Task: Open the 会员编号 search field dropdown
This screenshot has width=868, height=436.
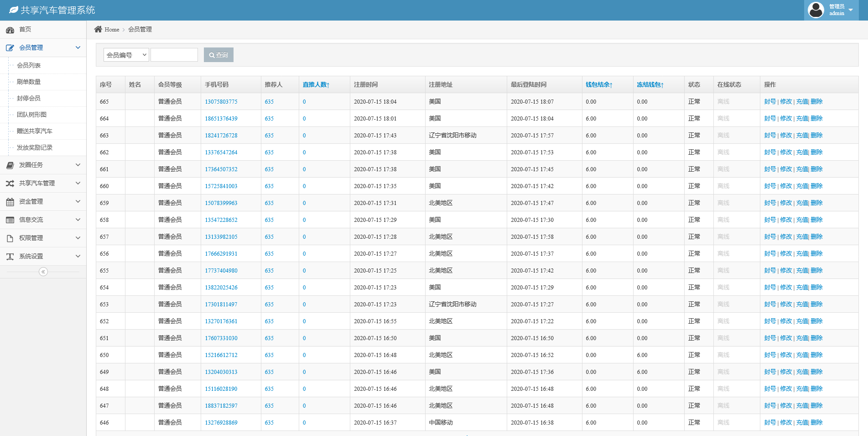Action: point(126,55)
